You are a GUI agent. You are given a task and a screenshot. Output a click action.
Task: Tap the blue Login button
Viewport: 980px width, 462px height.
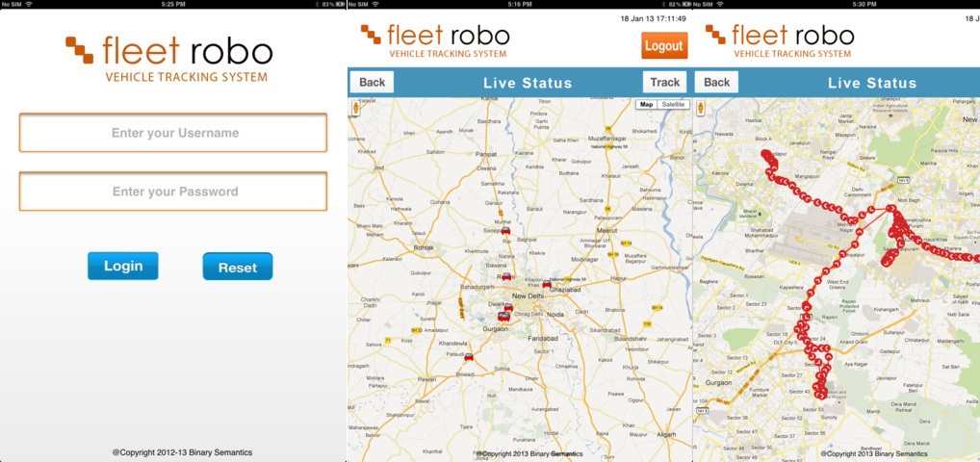122,266
